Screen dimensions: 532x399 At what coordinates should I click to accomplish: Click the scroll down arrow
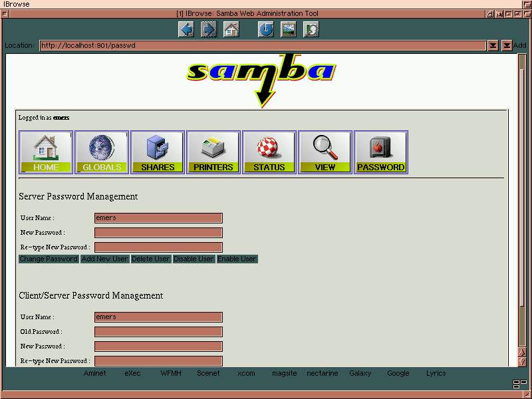tap(522, 362)
